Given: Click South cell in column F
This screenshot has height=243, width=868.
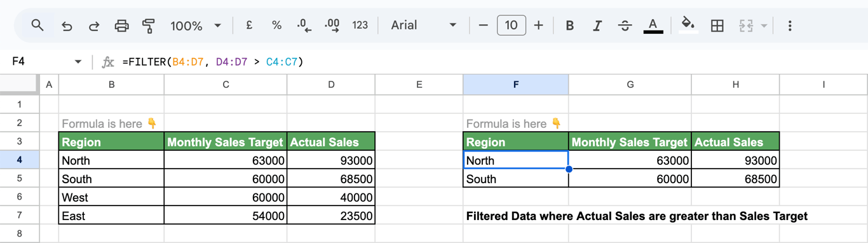Looking at the screenshot, I should click(515, 179).
